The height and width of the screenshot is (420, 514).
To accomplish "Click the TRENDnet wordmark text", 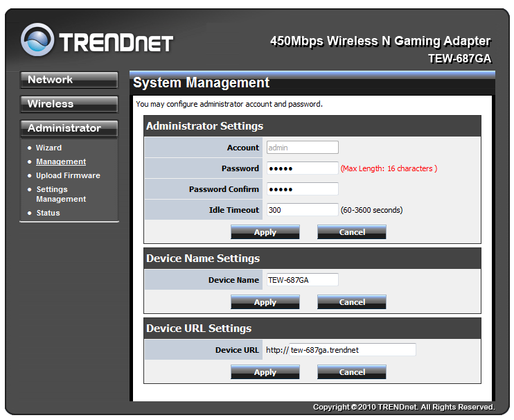I will 116,43.
